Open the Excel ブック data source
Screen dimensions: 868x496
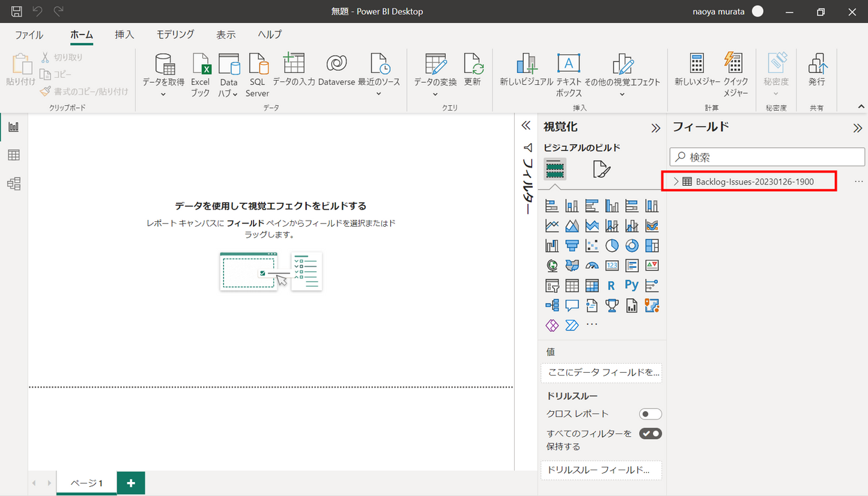click(x=200, y=75)
